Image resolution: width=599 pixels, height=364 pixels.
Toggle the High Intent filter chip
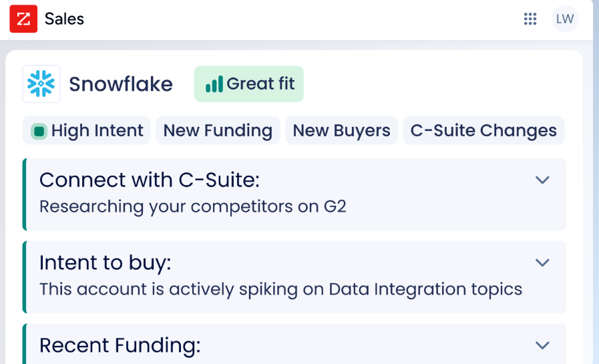(x=87, y=131)
